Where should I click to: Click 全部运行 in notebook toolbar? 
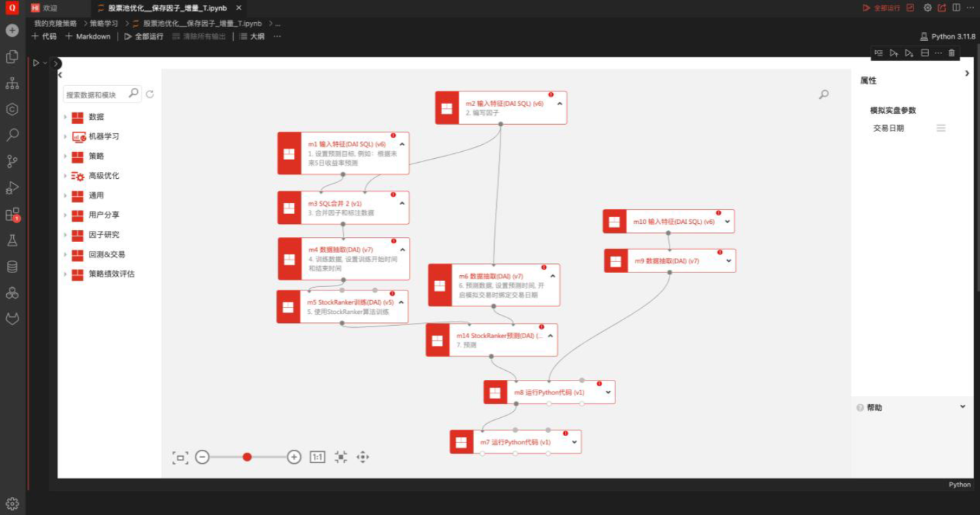tap(143, 36)
